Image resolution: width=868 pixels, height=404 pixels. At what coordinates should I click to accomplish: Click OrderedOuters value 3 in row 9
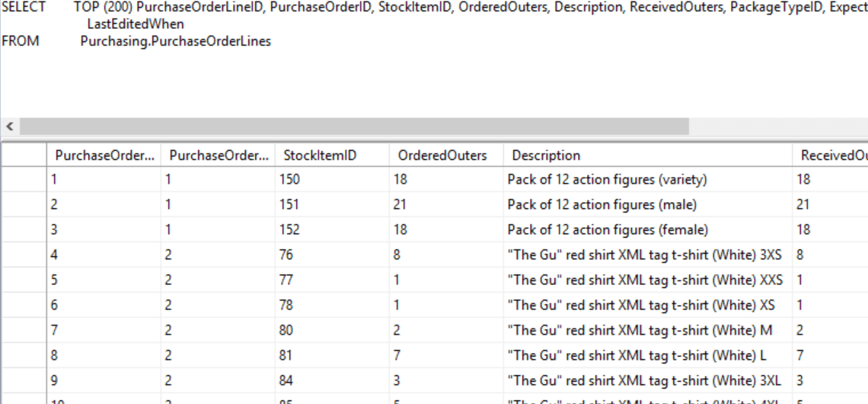(446, 380)
